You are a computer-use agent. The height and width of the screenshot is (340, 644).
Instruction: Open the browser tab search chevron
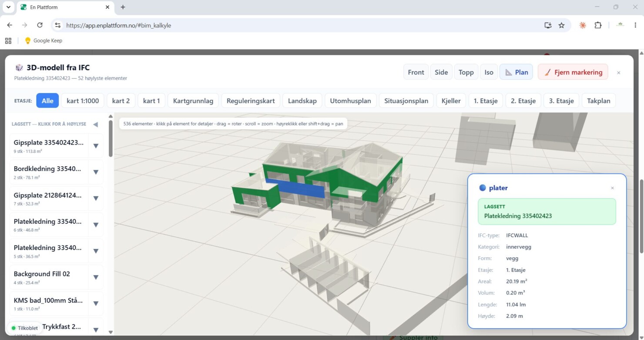pos(8,7)
